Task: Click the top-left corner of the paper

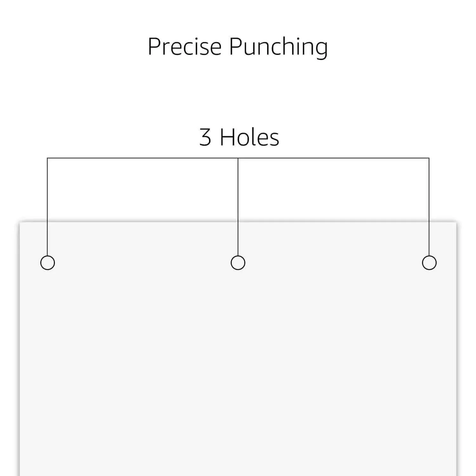Action: [x=20, y=222]
